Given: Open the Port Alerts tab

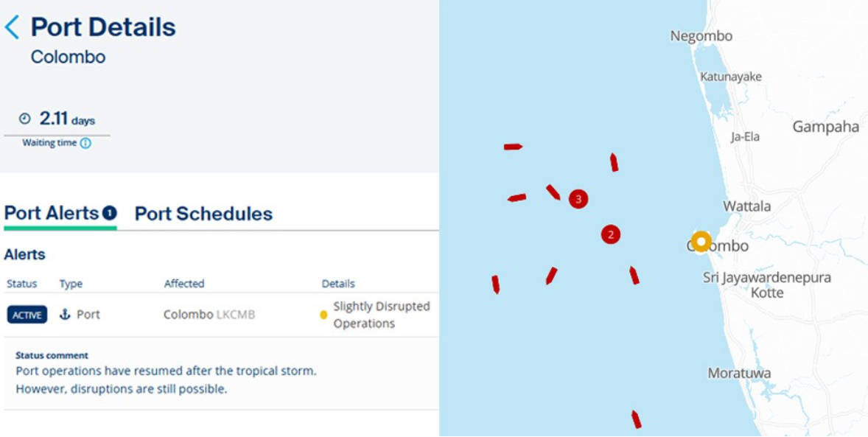Looking at the screenshot, I should [52, 214].
